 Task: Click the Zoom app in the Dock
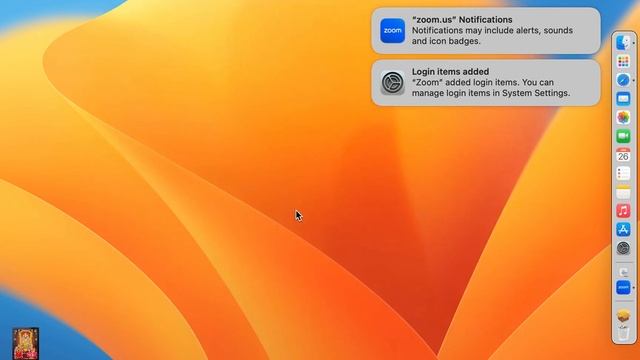[623, 288]
